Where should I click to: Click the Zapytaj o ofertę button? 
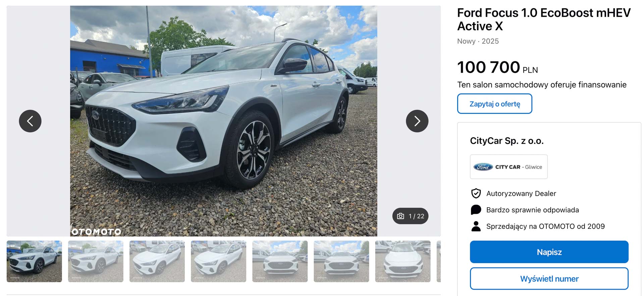pyautogui.click(x=494, y=104)
